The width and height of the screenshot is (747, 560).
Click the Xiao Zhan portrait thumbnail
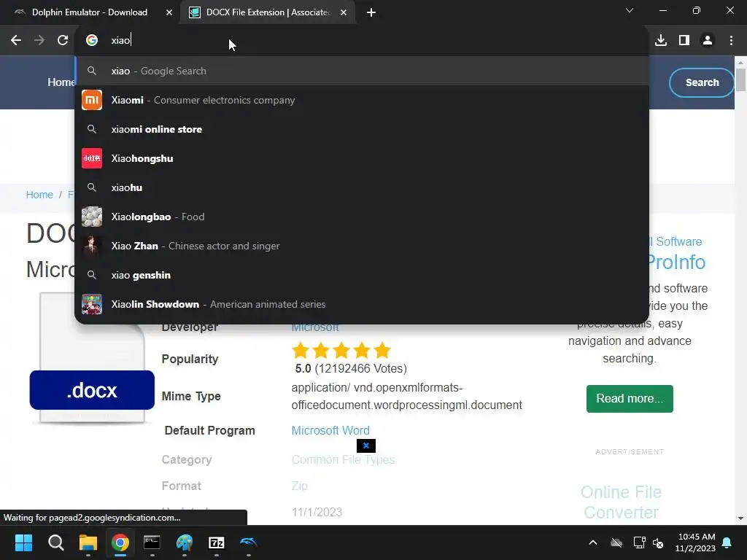(92, 246)
